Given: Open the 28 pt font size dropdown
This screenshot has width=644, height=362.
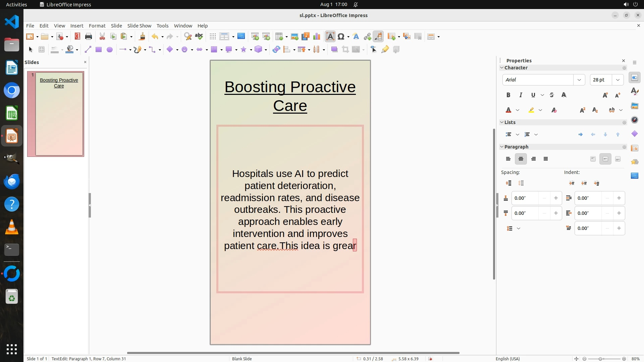Looking at the screenshot, I should tap(618, 80).
